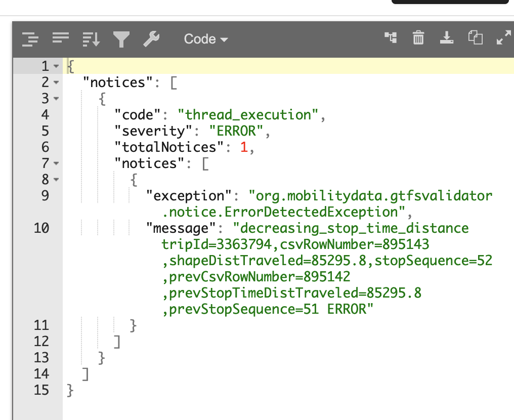
Task: Click the "exception" key on line 9
Action: click(189, 196)
